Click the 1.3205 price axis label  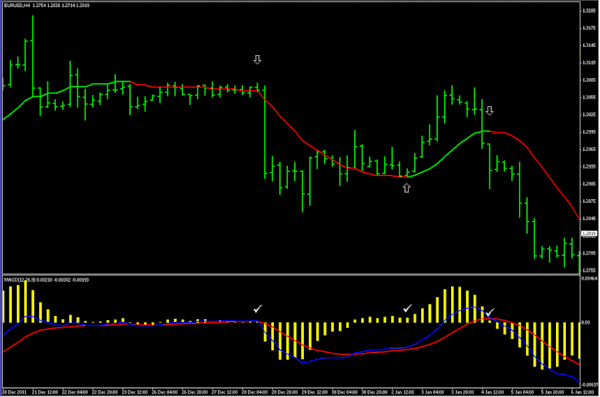click(x=588, y=10)
